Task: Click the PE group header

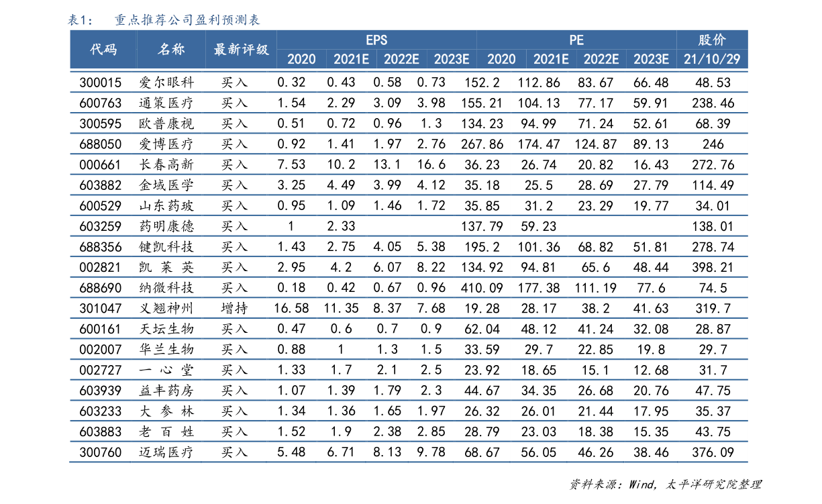Action: pos(576,40)
